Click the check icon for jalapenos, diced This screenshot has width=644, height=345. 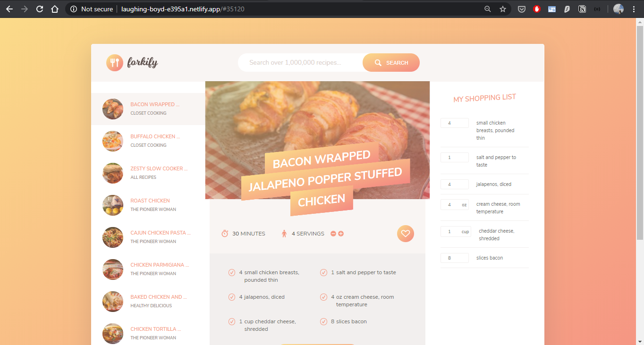pyautogui.click(x=232, y=297)
